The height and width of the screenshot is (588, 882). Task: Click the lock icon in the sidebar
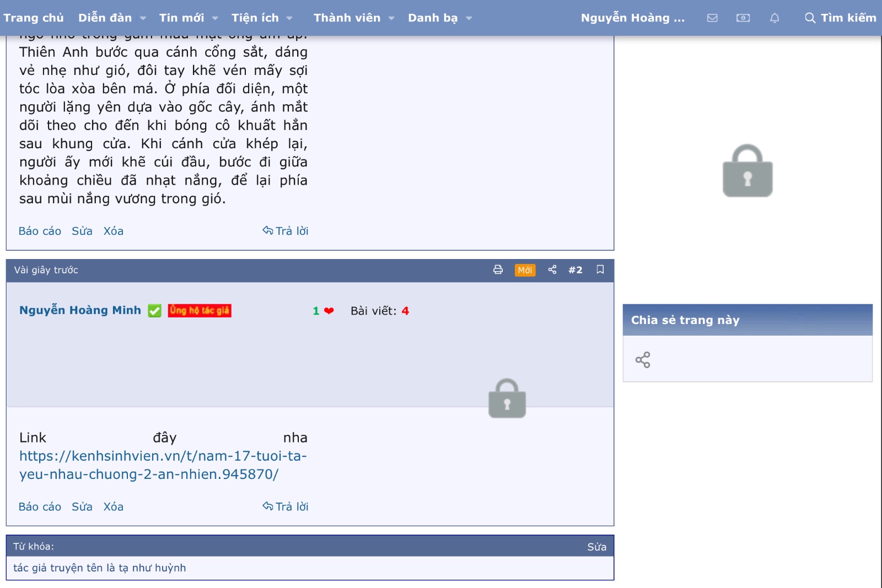click(747, 171)
